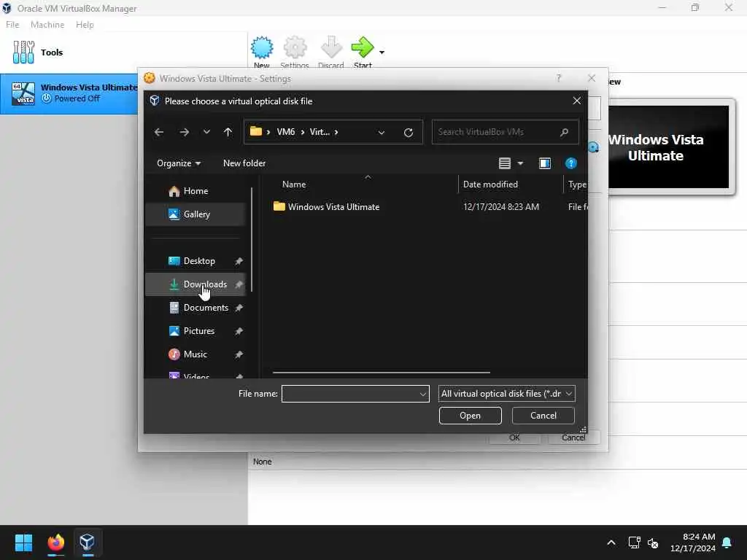Open the VirtualBox Settings gear toolbar icon

point(295,47)
